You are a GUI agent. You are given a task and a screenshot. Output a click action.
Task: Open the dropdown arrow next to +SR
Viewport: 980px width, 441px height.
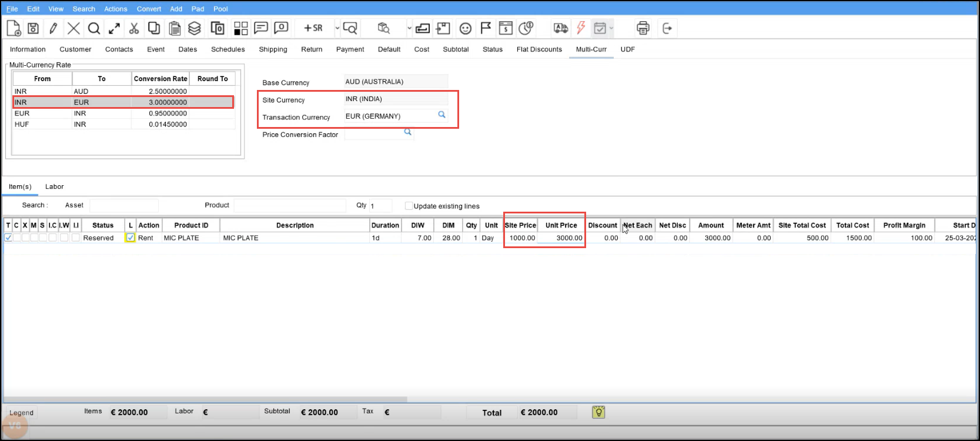(337, 28)
